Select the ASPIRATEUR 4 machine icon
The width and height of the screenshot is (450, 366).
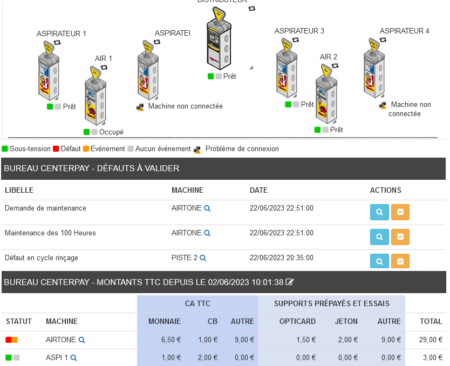point(374,68)
